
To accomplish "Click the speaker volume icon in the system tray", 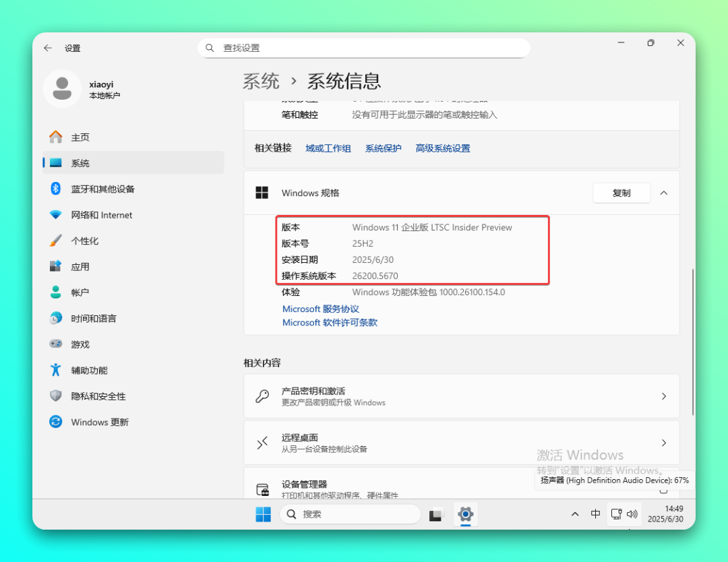I will tap(632, 514).
